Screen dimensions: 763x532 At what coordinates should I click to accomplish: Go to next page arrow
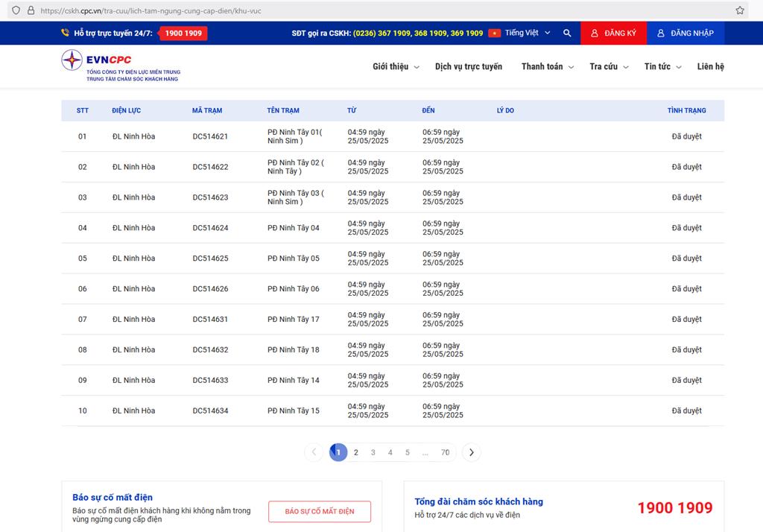[471, 452]
